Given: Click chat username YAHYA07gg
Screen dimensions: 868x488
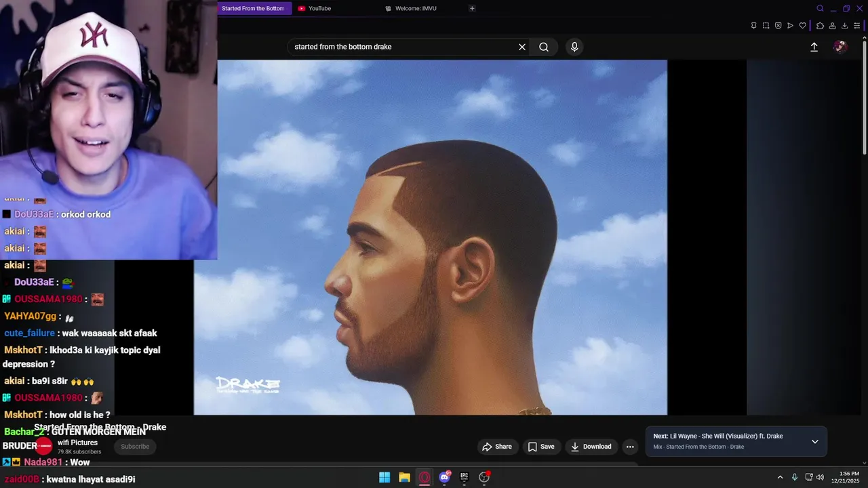Looking at the screenshot, I should tap(31, 317).
